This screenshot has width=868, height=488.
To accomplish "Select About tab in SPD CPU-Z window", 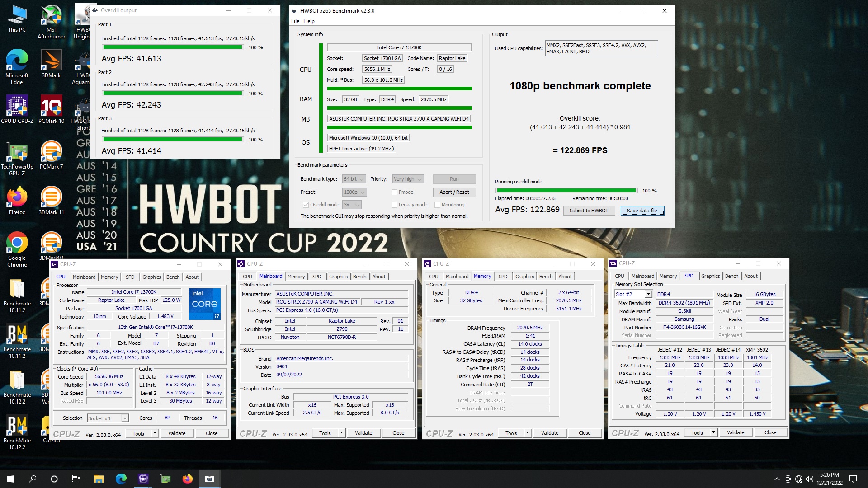I will 751,276.
